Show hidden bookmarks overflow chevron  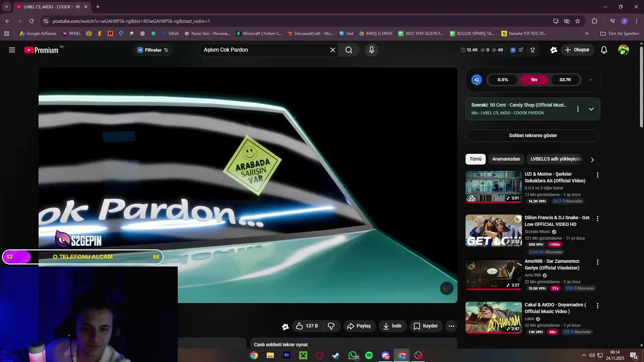pyautogui.click(x=587, y=34)
